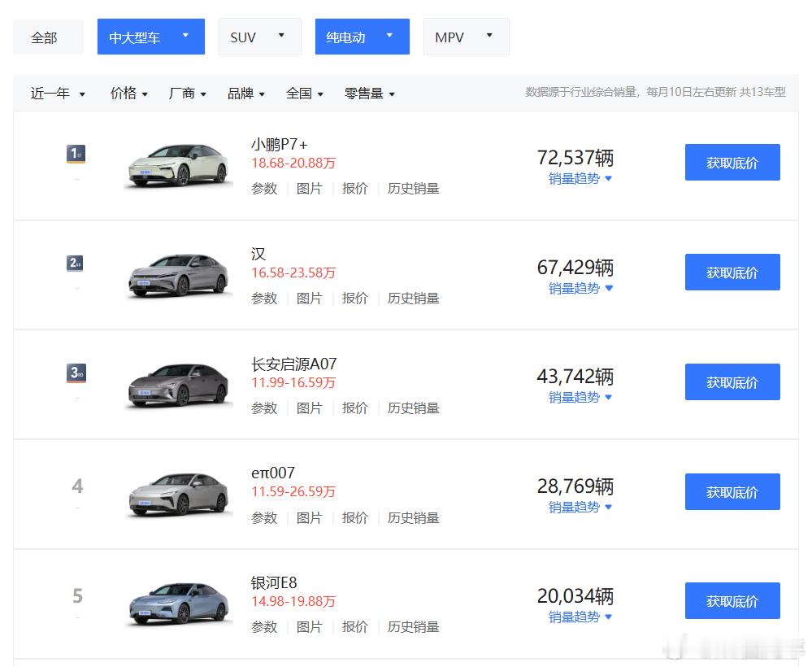The image size is (812, 667).
Task: Expand the 近一年 time range filter
Action: pos(58,94)
